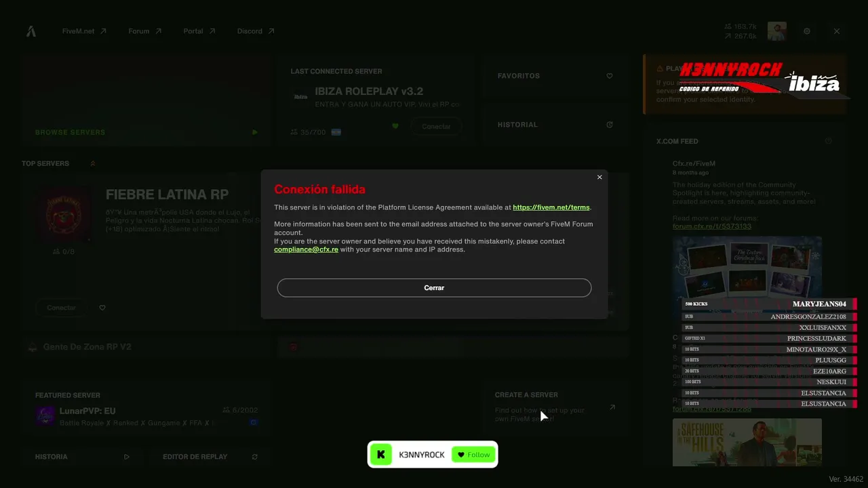Viewport: 868px width, 488px height.
Task: Click the compliance@cfx.re email link
Action: [x=306, y=249]
